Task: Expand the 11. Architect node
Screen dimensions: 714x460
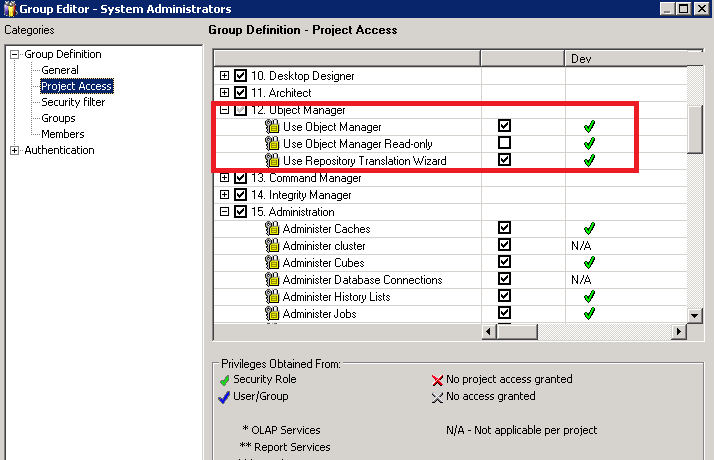Action: 224,92
